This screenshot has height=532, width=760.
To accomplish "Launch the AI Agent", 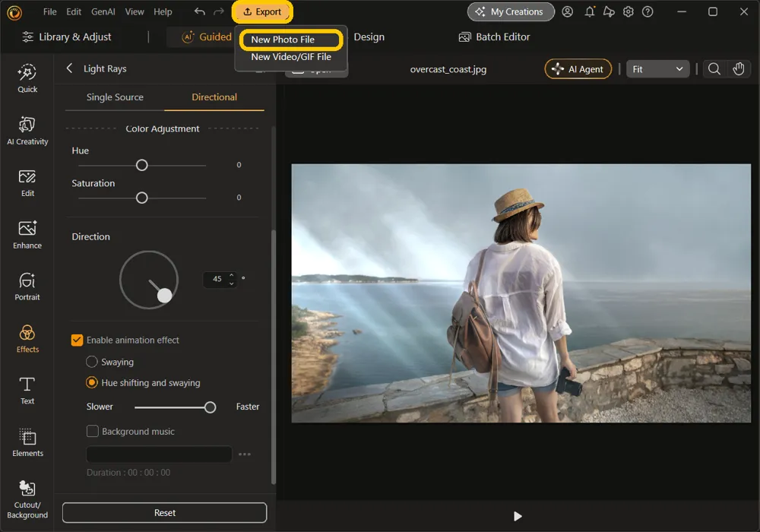I will pyautogui.click(x=578, y=69).
